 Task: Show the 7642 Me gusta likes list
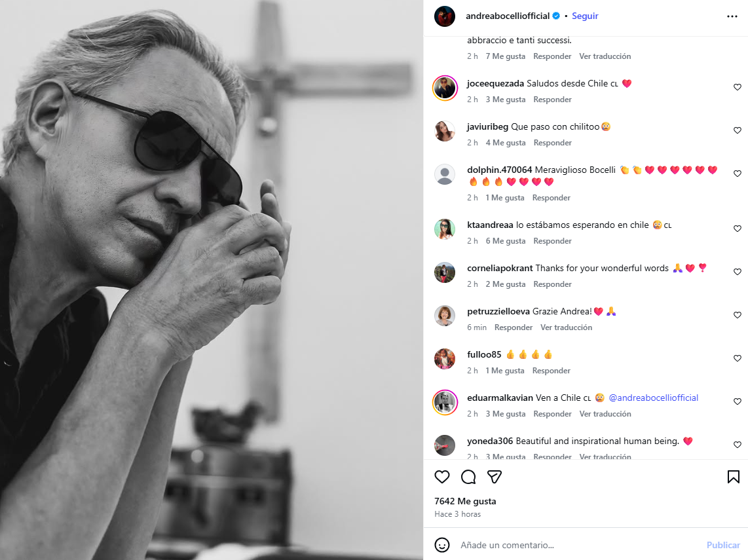pos(465,501)
